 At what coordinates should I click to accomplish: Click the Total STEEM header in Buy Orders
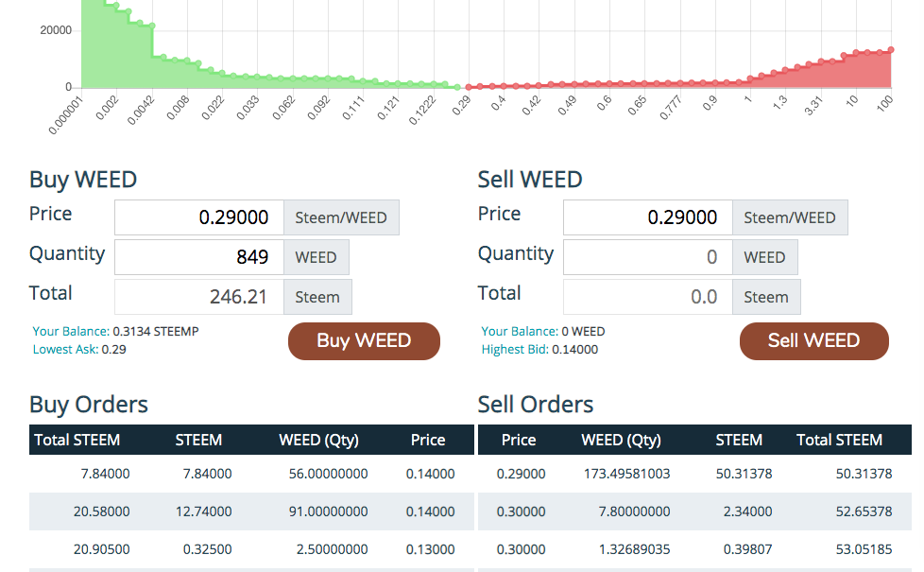pyautogui.click(x=77, y=440)
